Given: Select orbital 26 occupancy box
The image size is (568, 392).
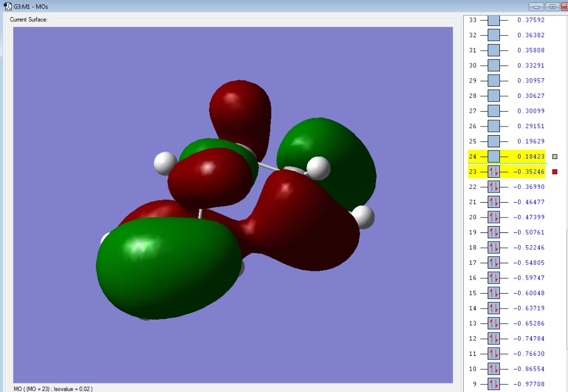Looking at the screenshot, I should (494, 127).
